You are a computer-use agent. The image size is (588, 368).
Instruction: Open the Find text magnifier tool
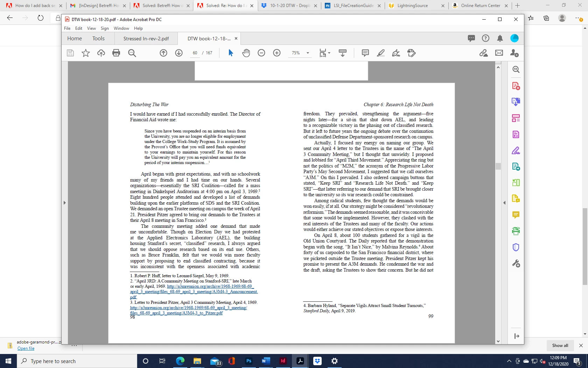[132, 53]
